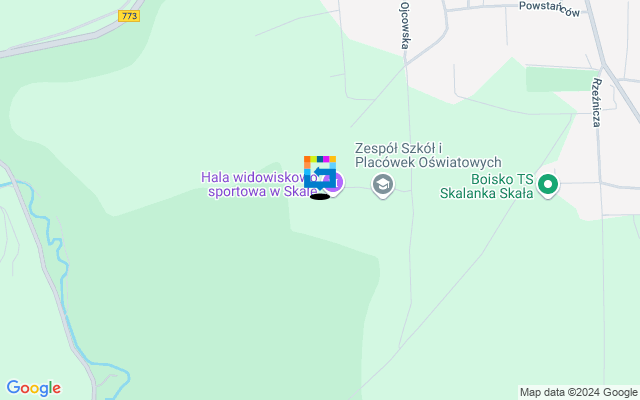Click the Powstańców street label

pos(549,9)
